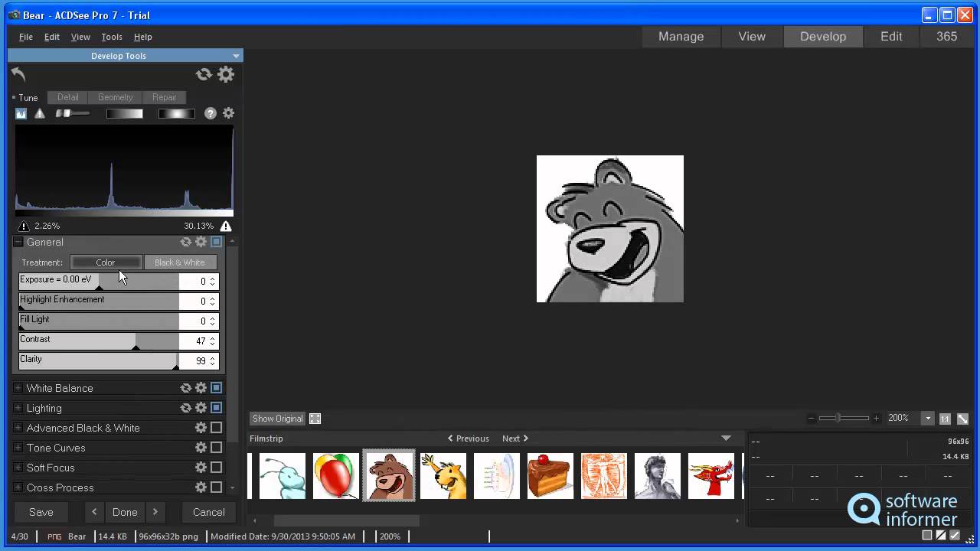Open the File menu

click(x=26, y=37)
